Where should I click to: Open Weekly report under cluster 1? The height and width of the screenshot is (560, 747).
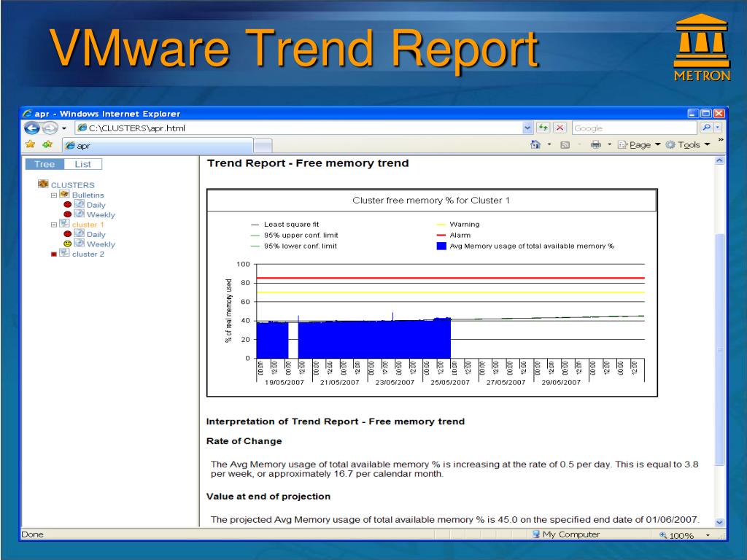[x=101, y=245]
